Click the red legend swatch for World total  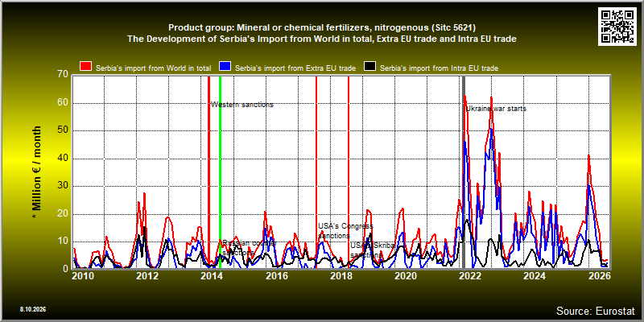click(x=86, y=67)
